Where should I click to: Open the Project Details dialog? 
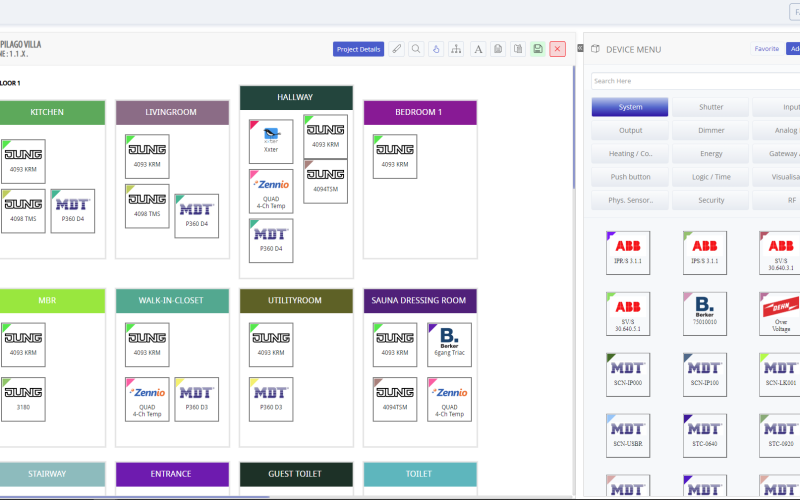[x=358, y=49]
